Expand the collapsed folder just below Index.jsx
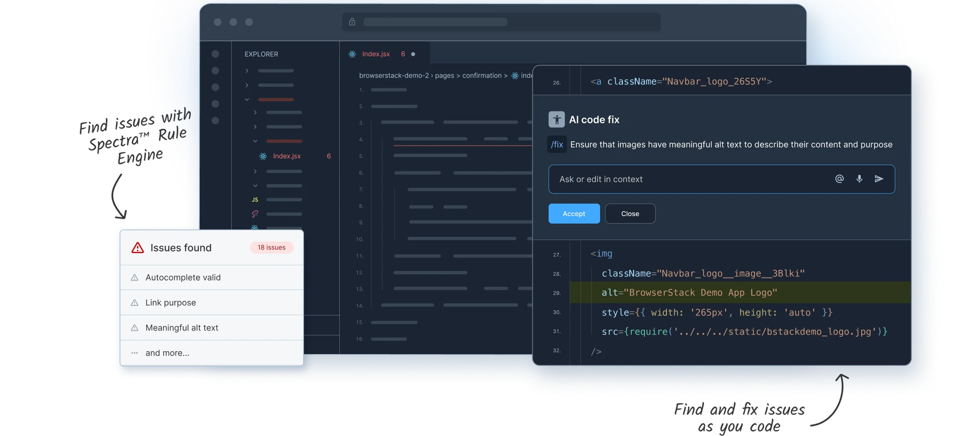 pyautogui.click(x=255, y=172)
